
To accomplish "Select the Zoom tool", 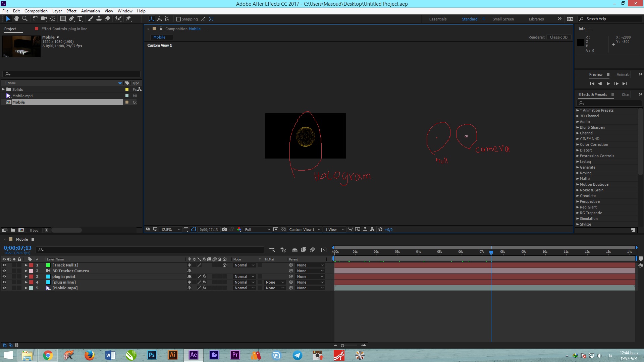I will (x=24, y=19).
